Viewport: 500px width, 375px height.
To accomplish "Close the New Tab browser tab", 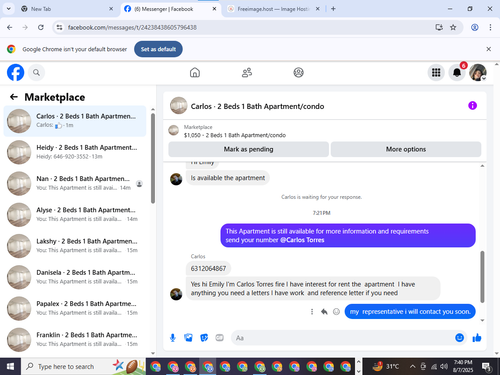I will [x=111, y=9].
